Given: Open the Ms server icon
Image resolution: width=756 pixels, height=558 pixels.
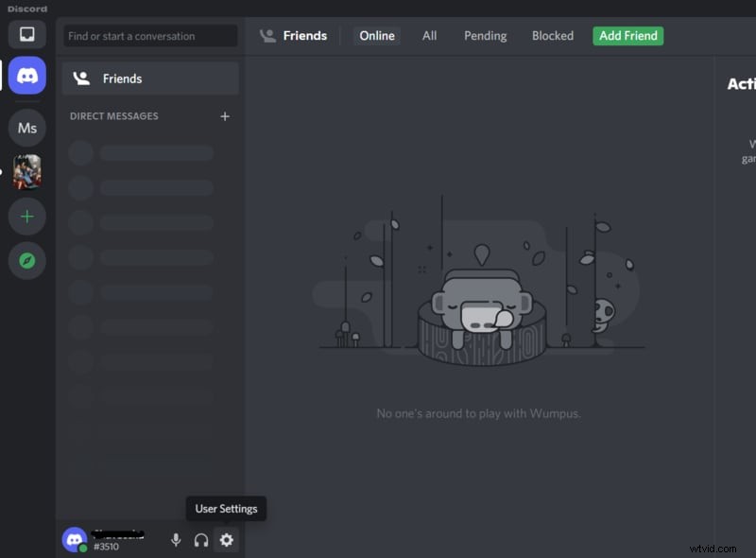Looking at the screenshot, I should point(26,127).
